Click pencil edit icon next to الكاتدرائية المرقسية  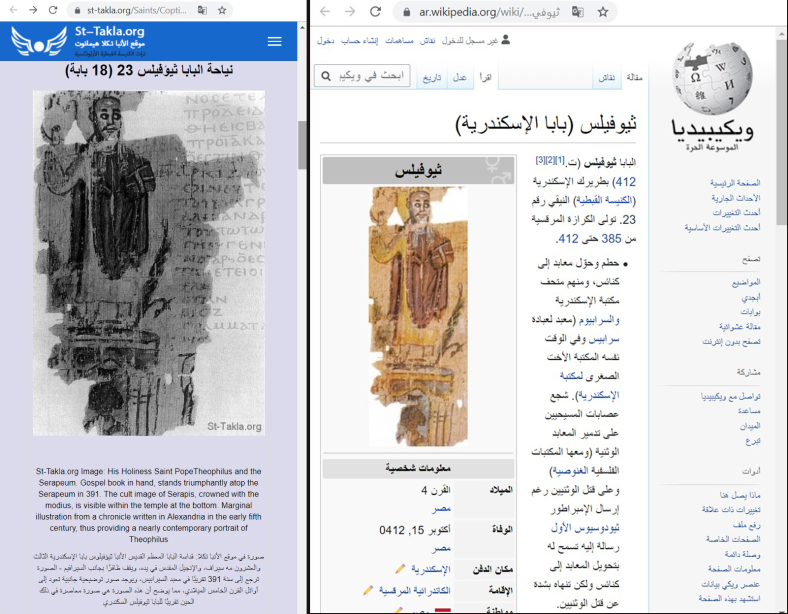(368, 590)
